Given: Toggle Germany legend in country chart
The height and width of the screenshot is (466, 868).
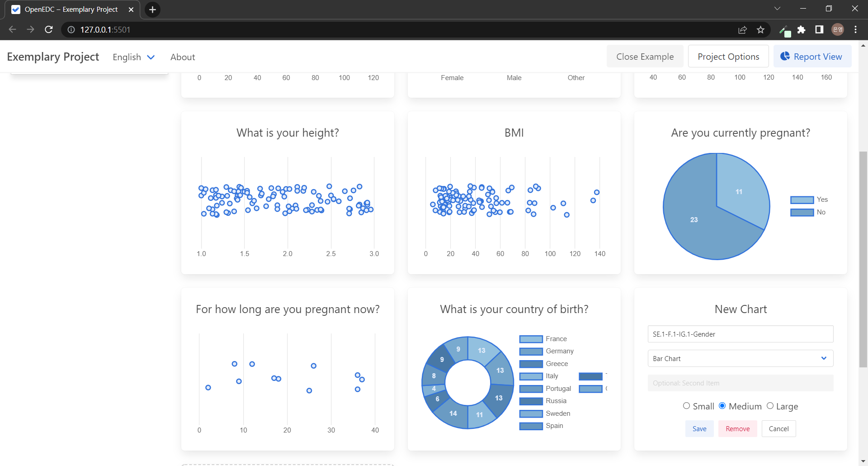Looking at the screenshot, I should pyautogui.click(x=547, y=351).
